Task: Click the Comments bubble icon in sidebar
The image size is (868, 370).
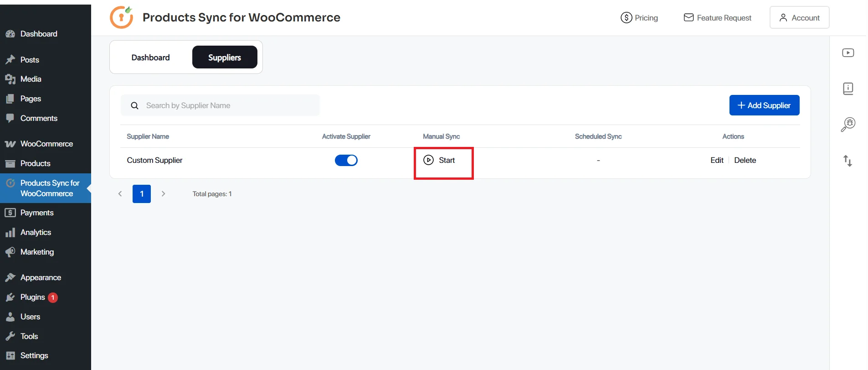Action: tap(10, 118)
